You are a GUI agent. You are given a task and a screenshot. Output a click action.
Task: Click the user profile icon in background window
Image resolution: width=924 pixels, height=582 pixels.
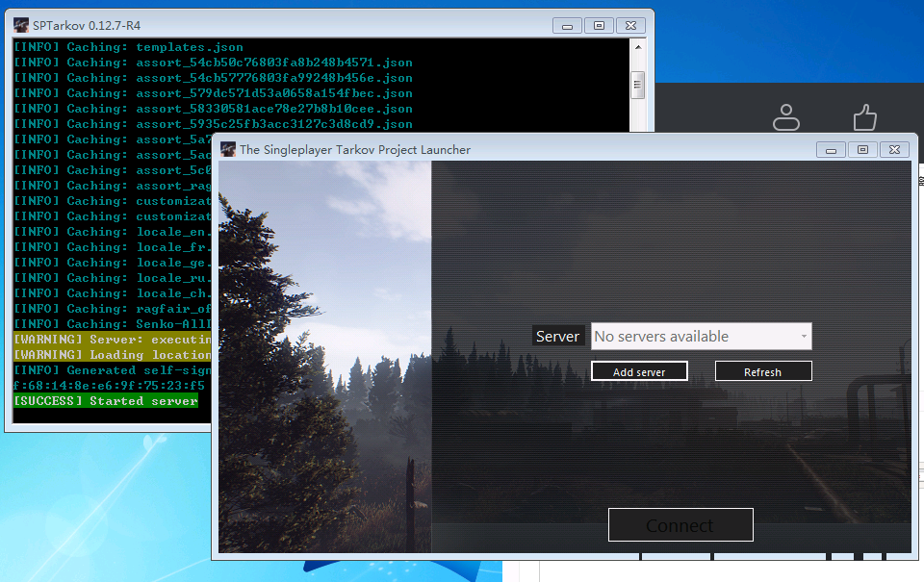click(786, 116)
